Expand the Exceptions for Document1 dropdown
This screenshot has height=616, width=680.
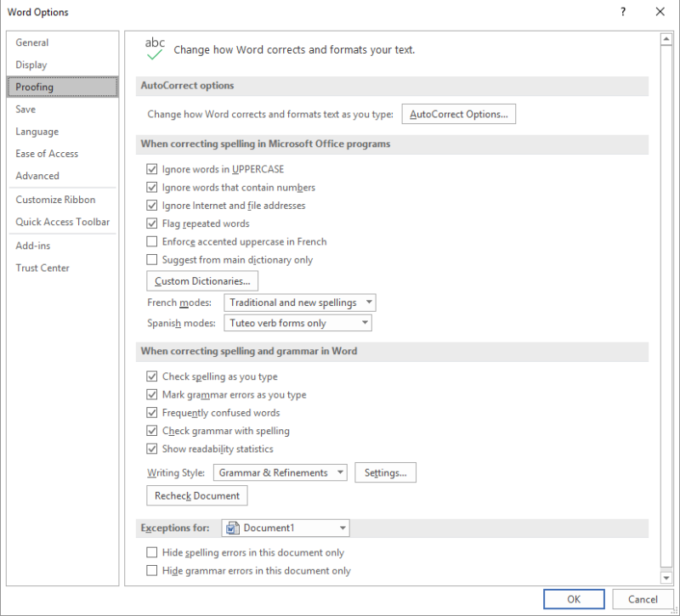[286, 528]
